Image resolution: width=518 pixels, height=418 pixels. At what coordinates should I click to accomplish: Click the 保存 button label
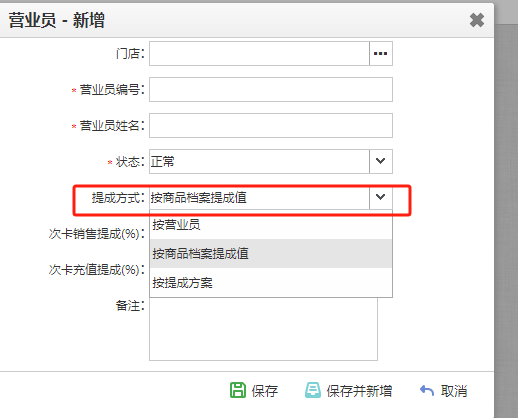[x=265, y=391]
